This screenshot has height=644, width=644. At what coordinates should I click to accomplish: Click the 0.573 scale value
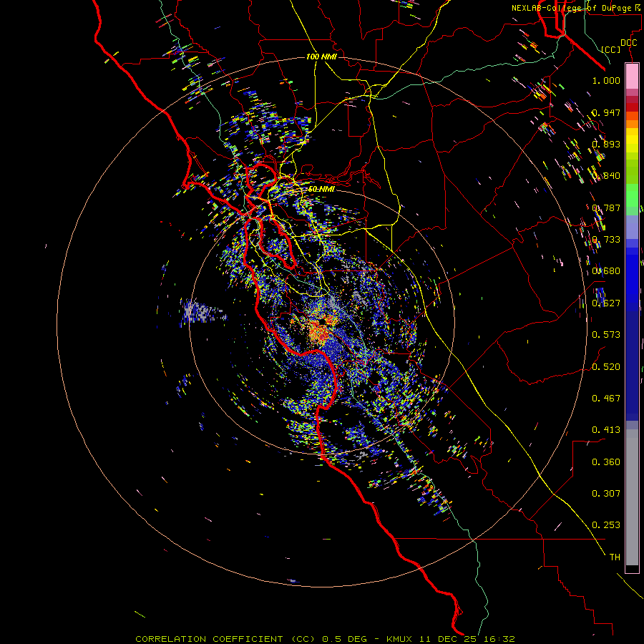606,335
